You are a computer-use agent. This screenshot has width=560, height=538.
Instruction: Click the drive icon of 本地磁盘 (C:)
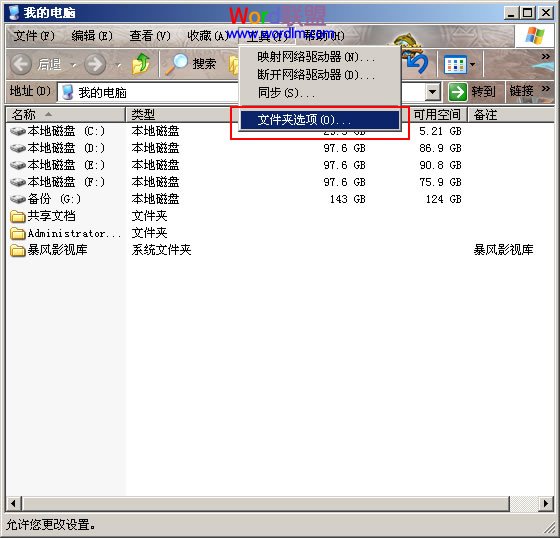pyautogui.click(x=18, y=131)
